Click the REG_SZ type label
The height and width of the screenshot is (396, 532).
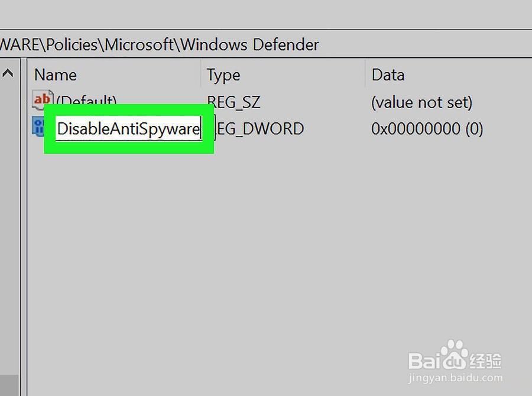point(233,102)
